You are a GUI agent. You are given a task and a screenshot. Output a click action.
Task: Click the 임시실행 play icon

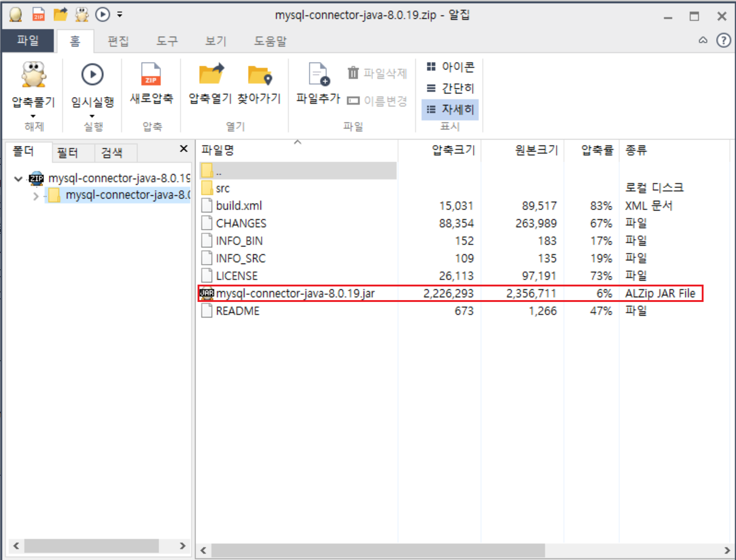92,75
